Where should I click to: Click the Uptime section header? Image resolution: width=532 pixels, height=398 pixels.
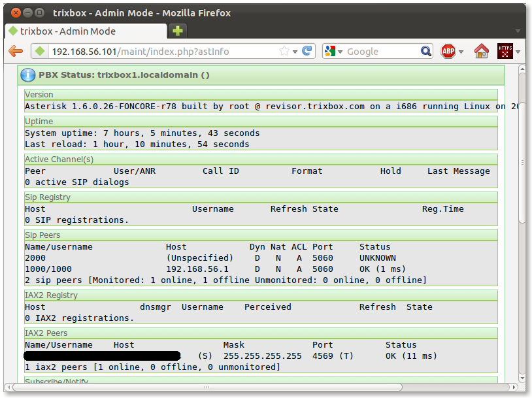261,121
